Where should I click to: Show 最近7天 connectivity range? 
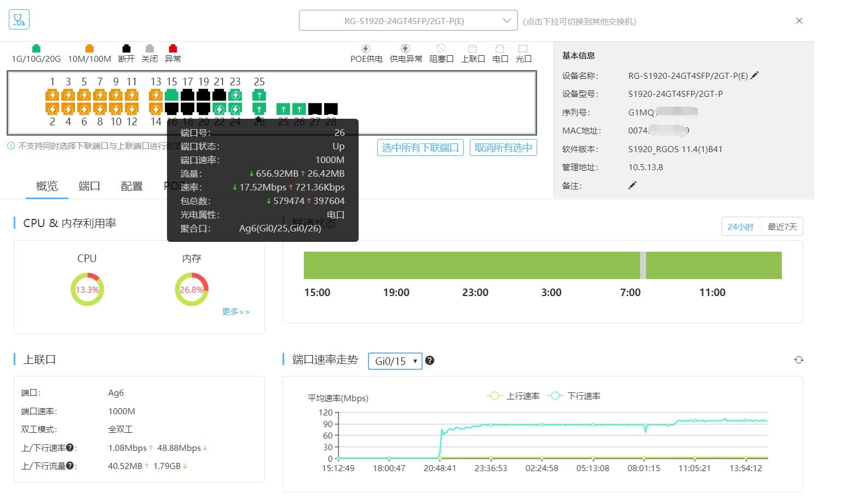(x=782, y=227)
